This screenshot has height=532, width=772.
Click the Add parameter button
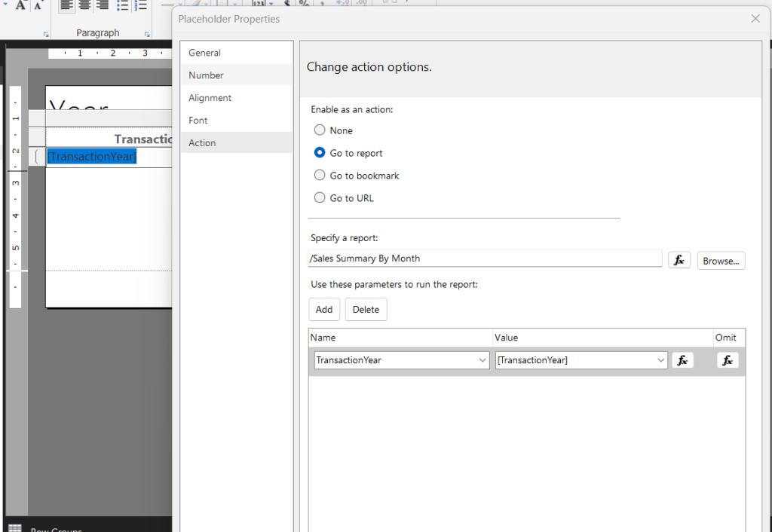[x=324, y=310]
